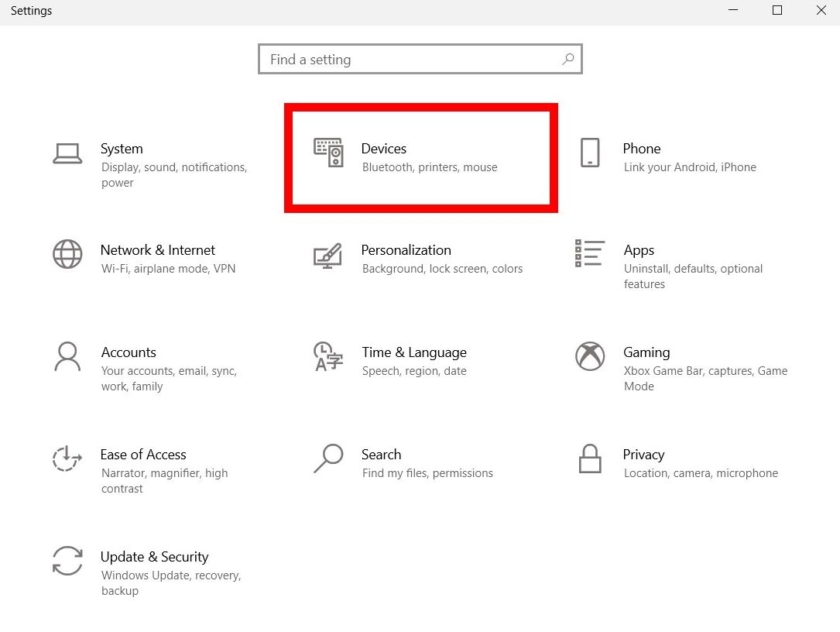Viewport: 840px width, 632px height.
Task: Click 'Find my files, permissions' text
Action: [x=427, y=473]
